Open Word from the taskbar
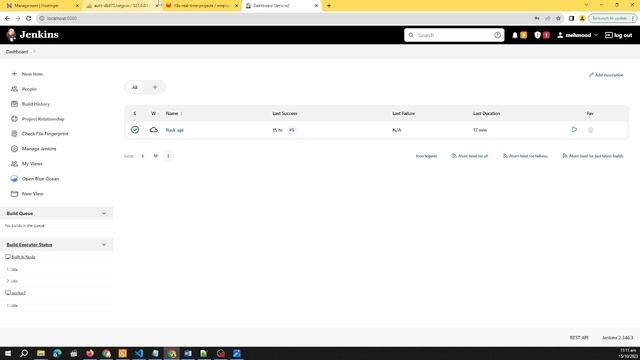Screen dimensions: 640x360 [x=188, y=353]
